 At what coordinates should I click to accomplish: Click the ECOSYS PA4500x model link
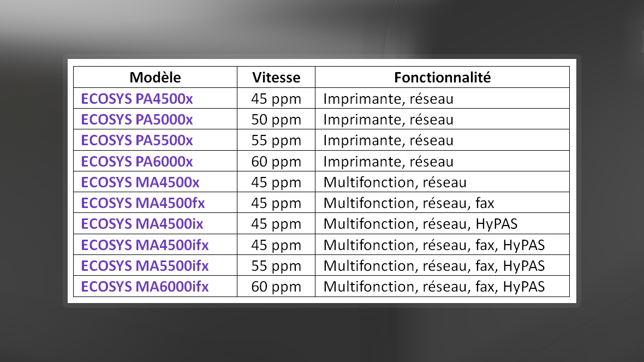coord(137,99)
